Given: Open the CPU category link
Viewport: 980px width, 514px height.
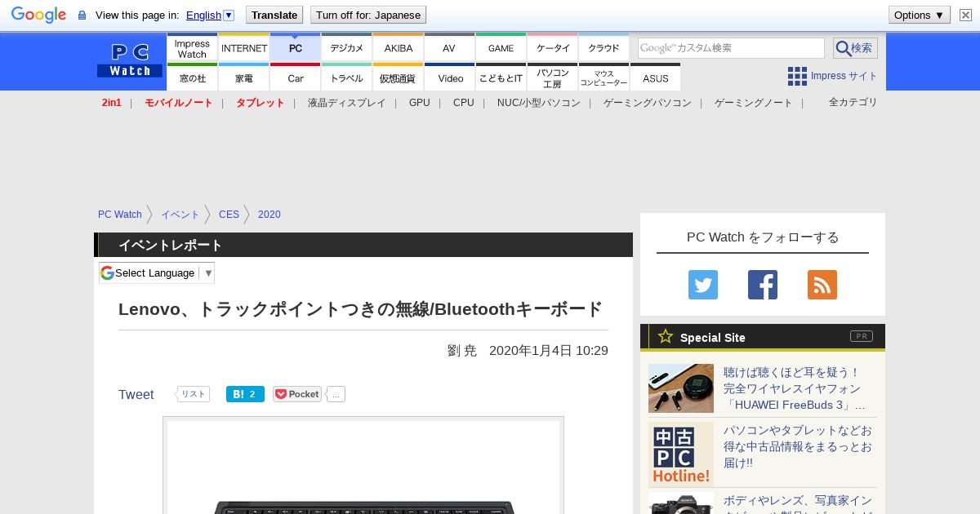Looking at the screenshot, I should tap(463, 103).
